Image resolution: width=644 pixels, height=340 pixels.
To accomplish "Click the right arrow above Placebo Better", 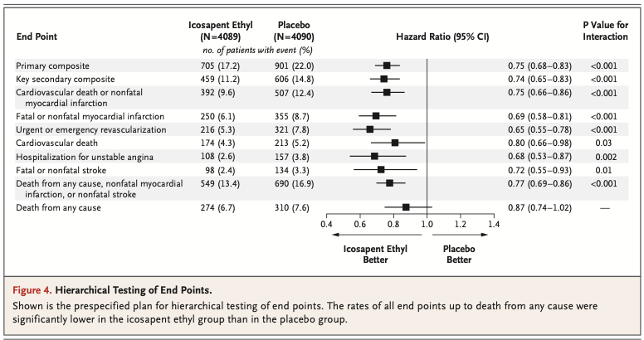I will [459, 236].
